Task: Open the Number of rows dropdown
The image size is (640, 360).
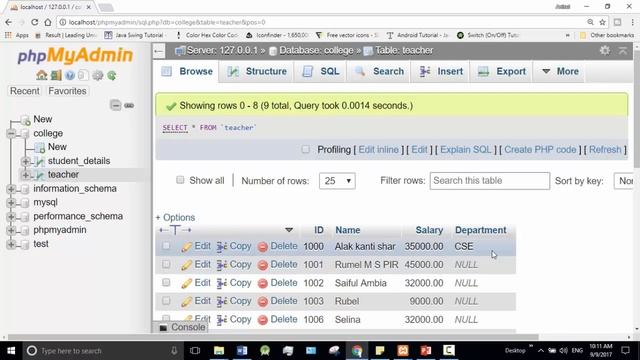Action: point(337,181)
